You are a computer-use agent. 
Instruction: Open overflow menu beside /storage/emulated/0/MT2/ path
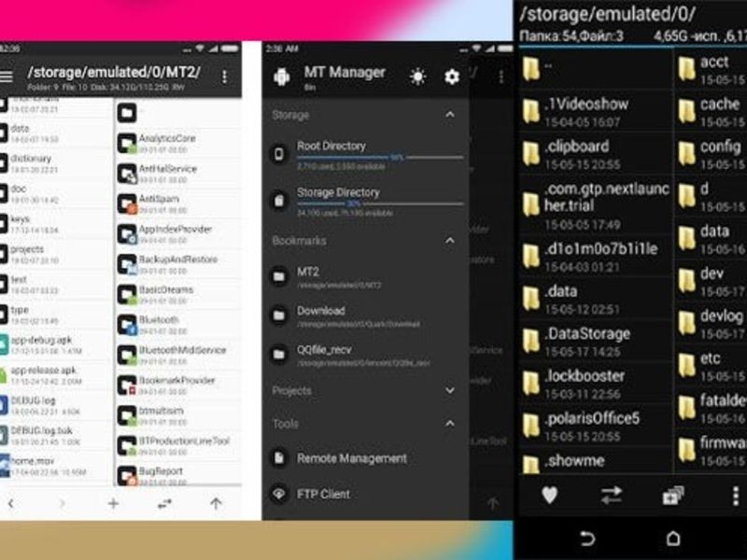click(x=224, y=77)
